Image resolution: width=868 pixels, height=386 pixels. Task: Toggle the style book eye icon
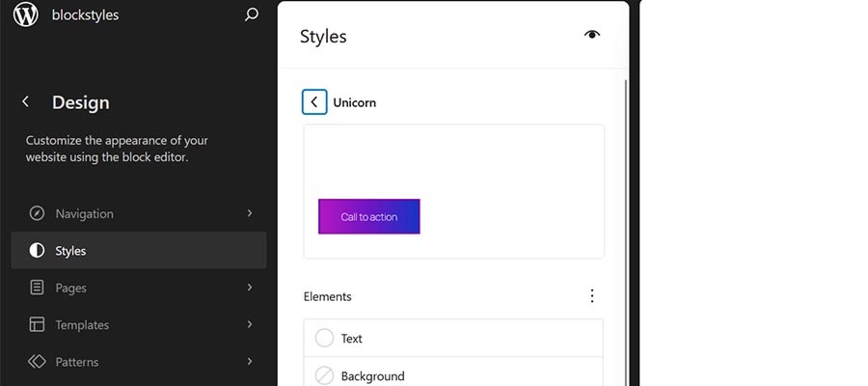[592, 36]
